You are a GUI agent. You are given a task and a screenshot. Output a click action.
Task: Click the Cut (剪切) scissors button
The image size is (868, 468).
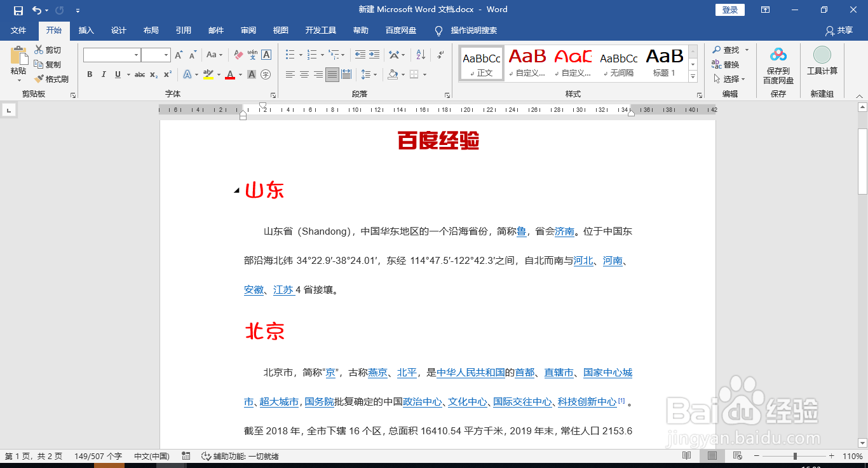48,50
